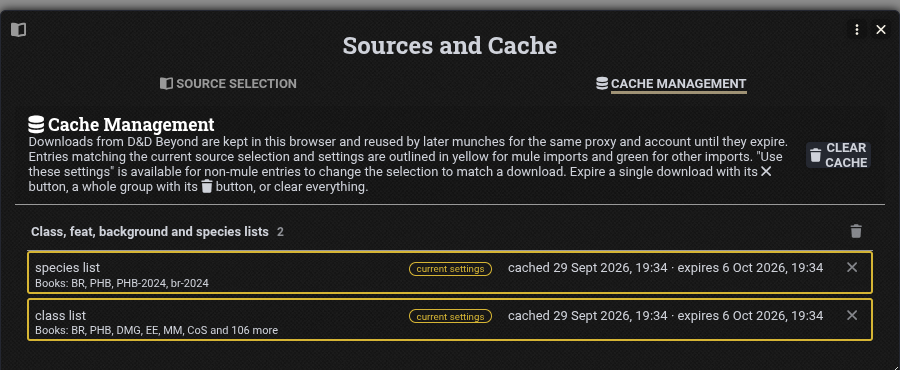Click class list cached and expiry timestamp

[x=665, y=316]
